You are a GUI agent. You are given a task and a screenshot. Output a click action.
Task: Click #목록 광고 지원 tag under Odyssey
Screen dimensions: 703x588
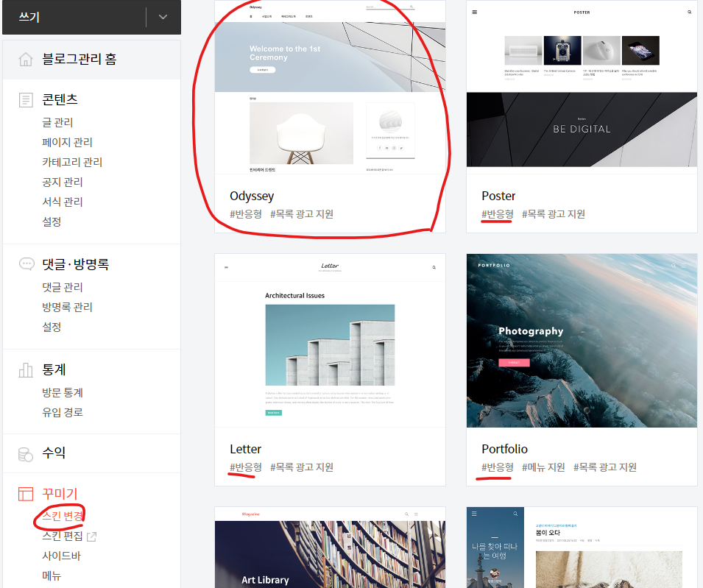pyautogui.click(x=302, y=214)
